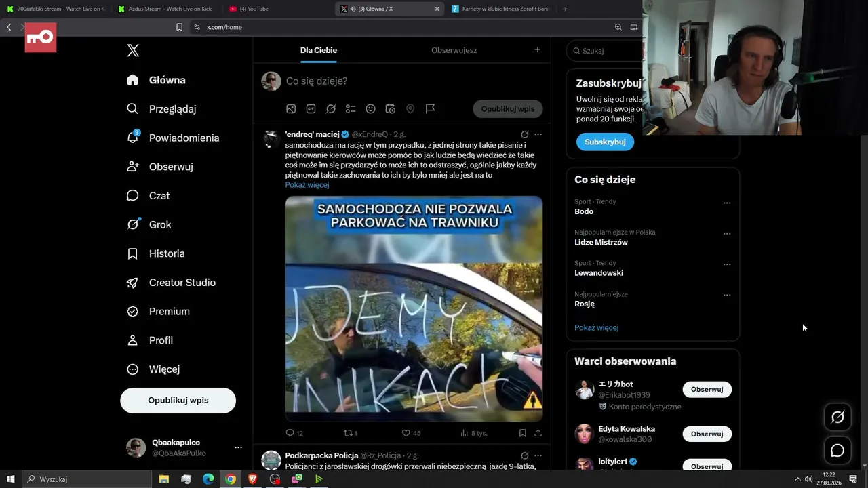The image size is (868, 488).
Task: Open the Lewandowski trend
Action: coord(599,273)
